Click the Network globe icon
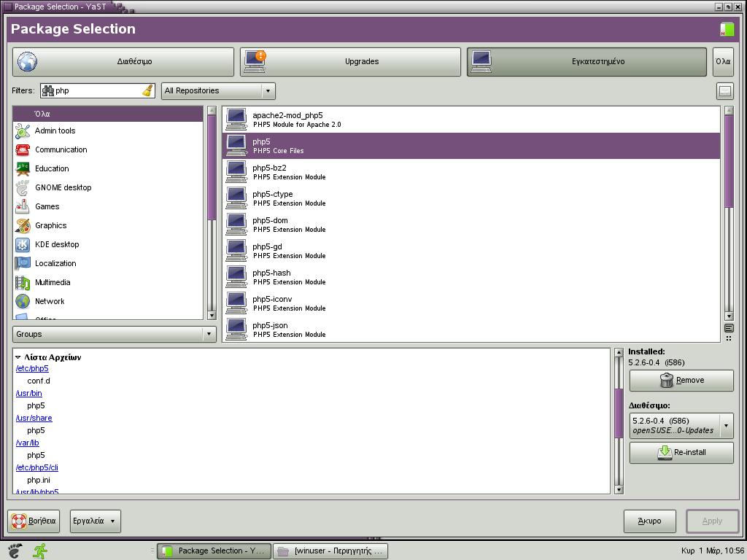 23,301
